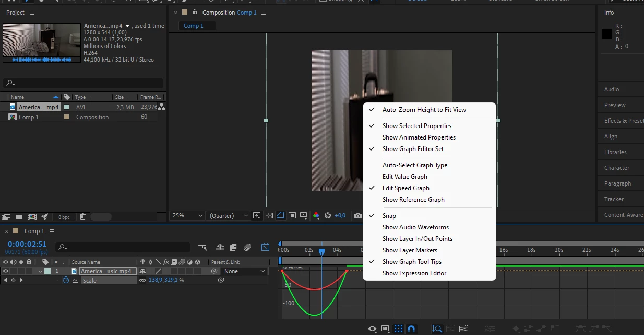
Task: Collapse the America...usic.mp4 layer properties
Action: [40, 272]
